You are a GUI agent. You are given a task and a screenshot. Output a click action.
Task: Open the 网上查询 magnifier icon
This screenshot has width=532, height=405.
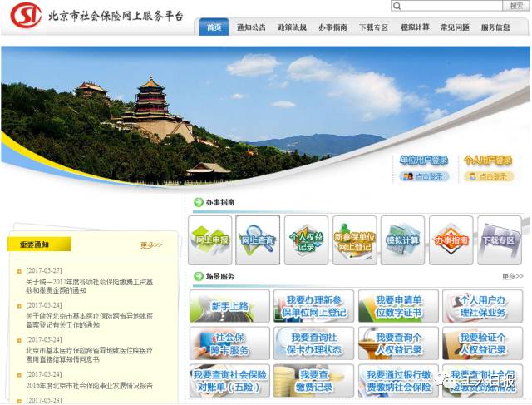pyautogui.click(x=258, y=240)
